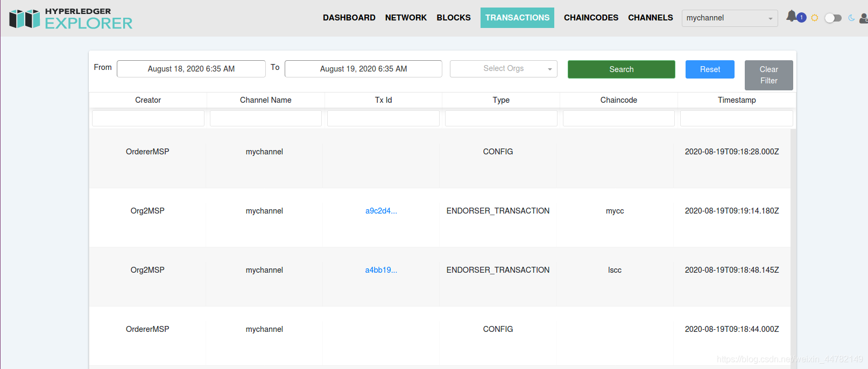This screenshot has height=369, width=868.
Task: Focus the Type filter box
Action: (x=501, y=118)
